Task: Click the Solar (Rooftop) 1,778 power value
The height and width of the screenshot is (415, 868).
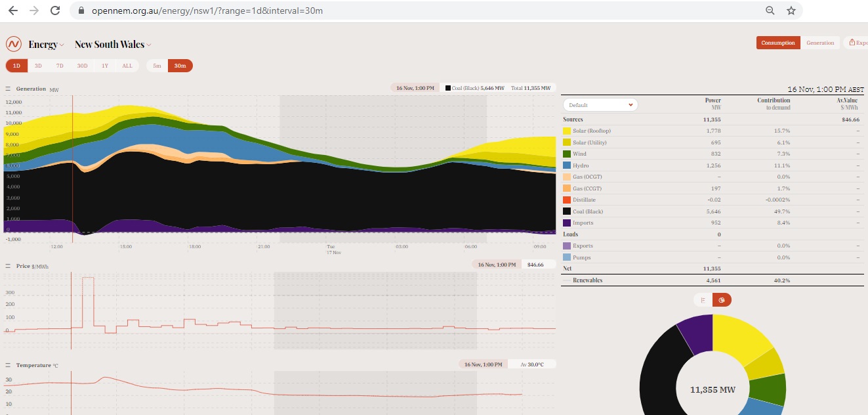Action: pos(714,131)
